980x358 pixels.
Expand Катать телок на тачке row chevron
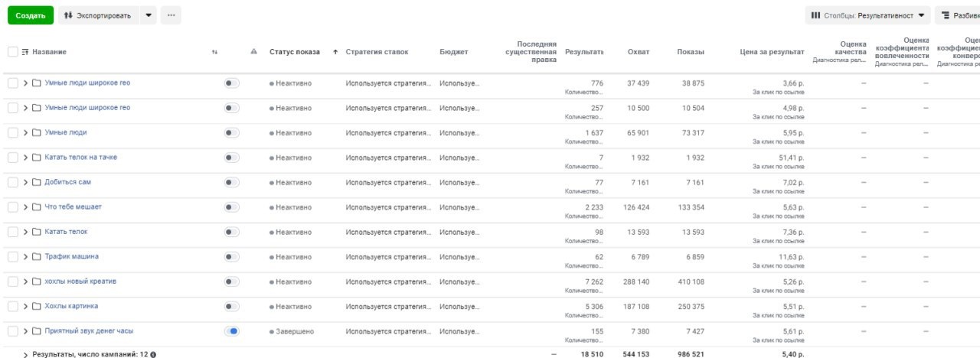[x=25, y=158]
